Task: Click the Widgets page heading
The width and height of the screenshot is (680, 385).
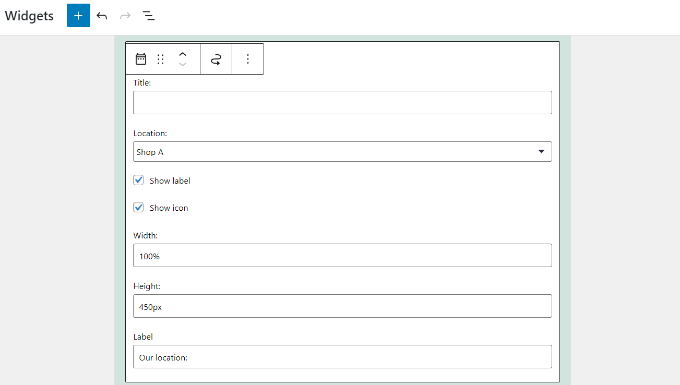Action: point(29,16)
